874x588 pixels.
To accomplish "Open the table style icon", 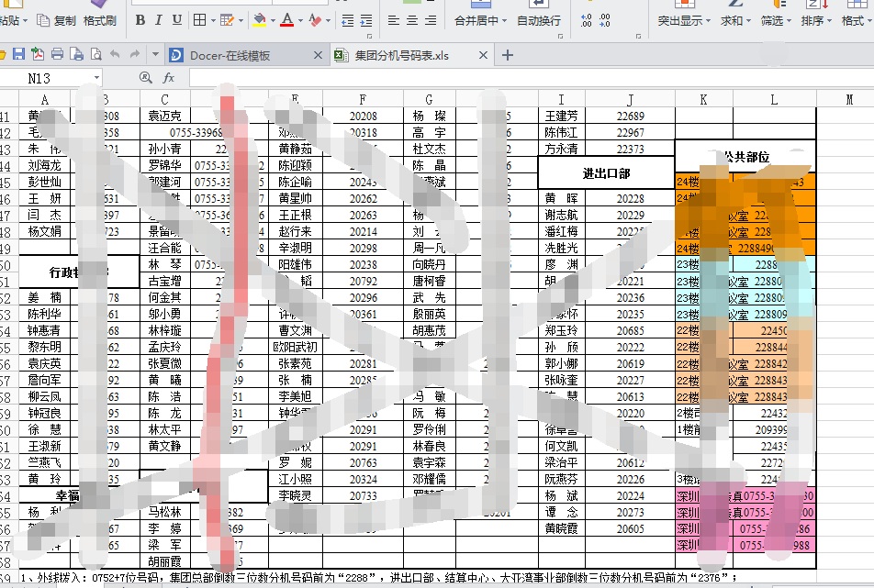I will tap(227, 20).
